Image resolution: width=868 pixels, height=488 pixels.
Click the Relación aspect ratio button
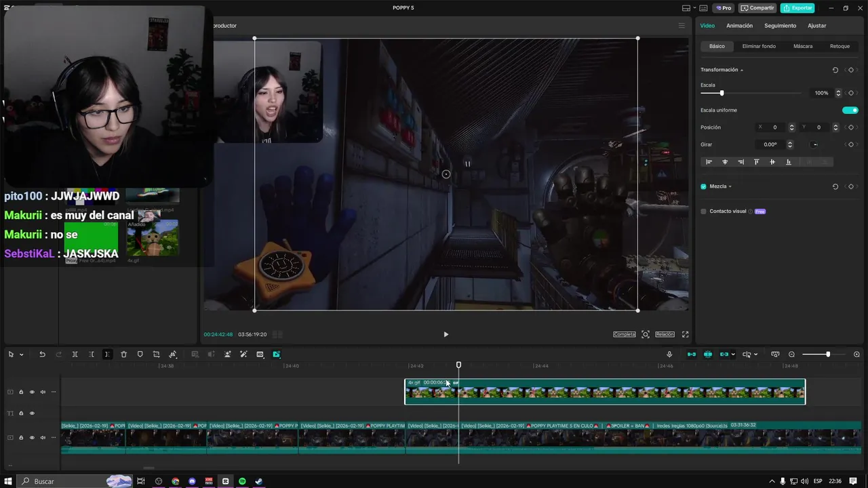click(665, 334)
